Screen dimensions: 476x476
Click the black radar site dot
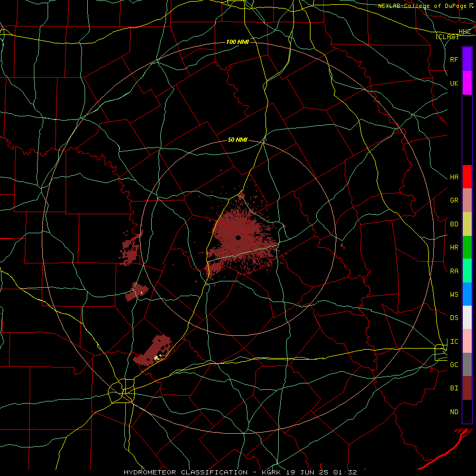pos(239,237)
